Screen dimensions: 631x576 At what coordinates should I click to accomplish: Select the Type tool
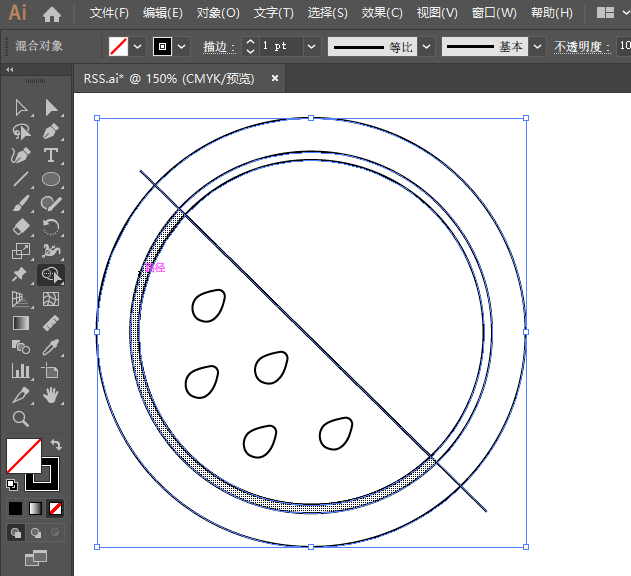51,155
